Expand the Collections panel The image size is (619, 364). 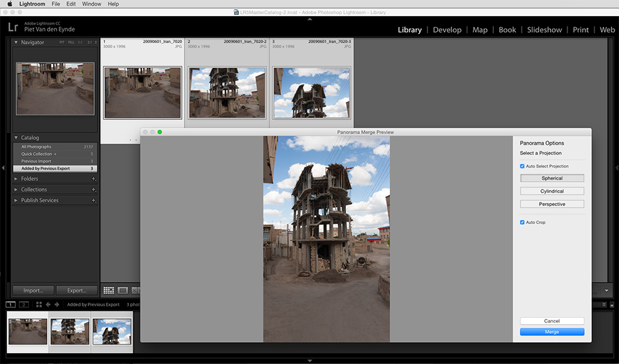[x=15, y=189]
